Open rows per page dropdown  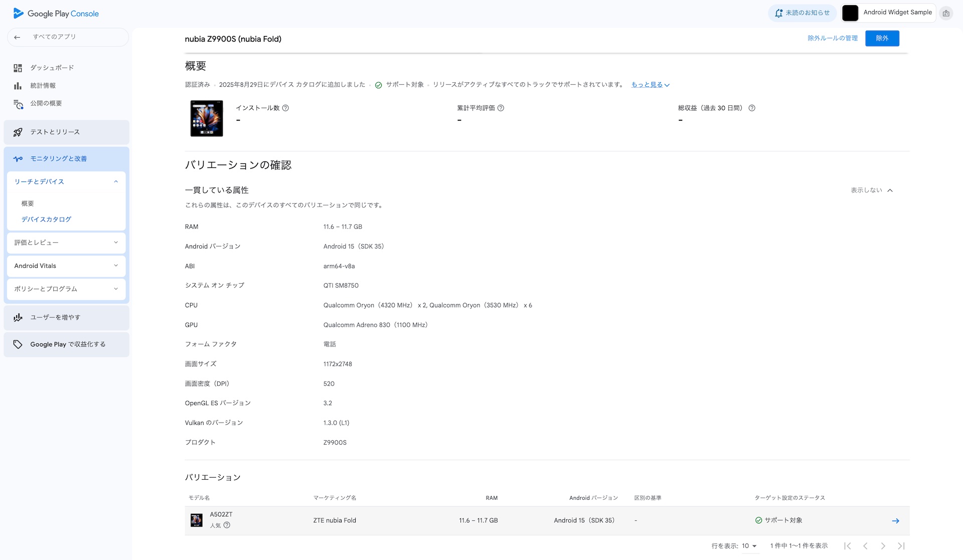click(749, 546)
